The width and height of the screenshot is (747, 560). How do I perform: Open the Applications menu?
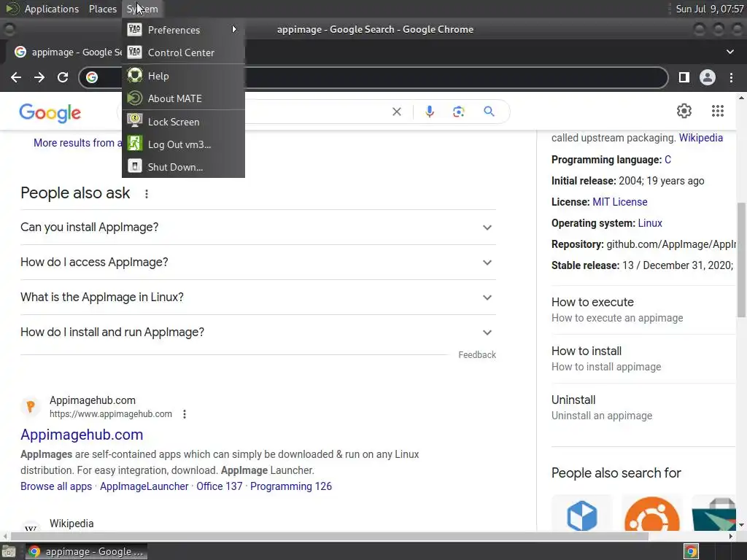(52, 9)
